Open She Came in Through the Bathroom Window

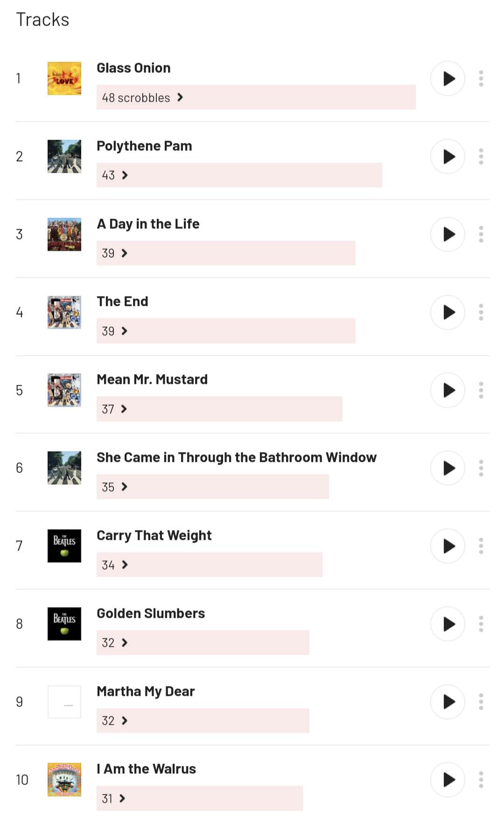(x=236, y=458)
